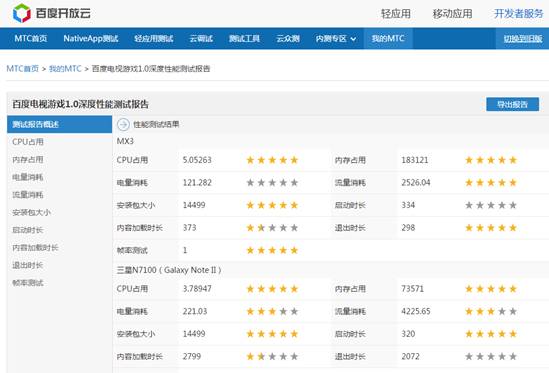The width and height of the screenshot is (549, 373).
Task: Click the report title 百度电视游戏1.0深度性能测试报告
Action: 81,104
